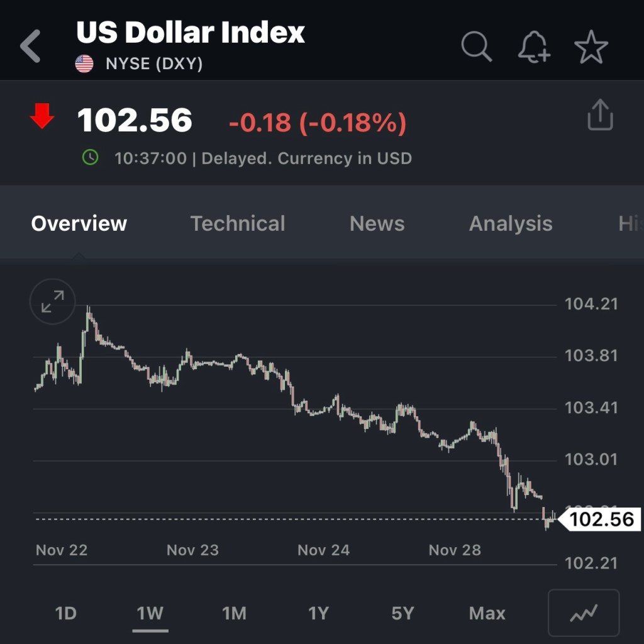Image resolution: width=644 pixels, height=644 pixels.
Task: Select the 1D time range
Action: (x=65, y=613)
